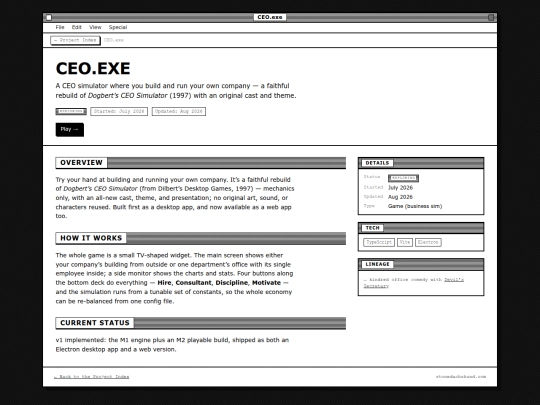
Task: Click the zoom box at title bar right
Action: tap(491, 17)
